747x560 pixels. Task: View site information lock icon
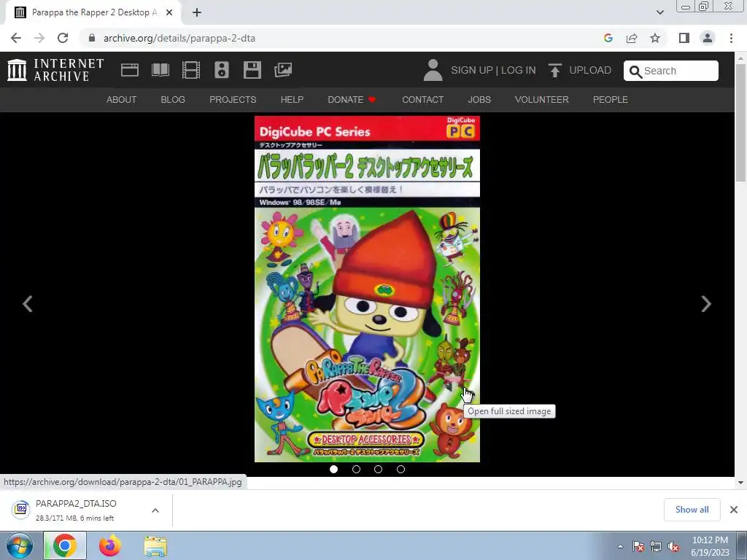coord(91,38)
